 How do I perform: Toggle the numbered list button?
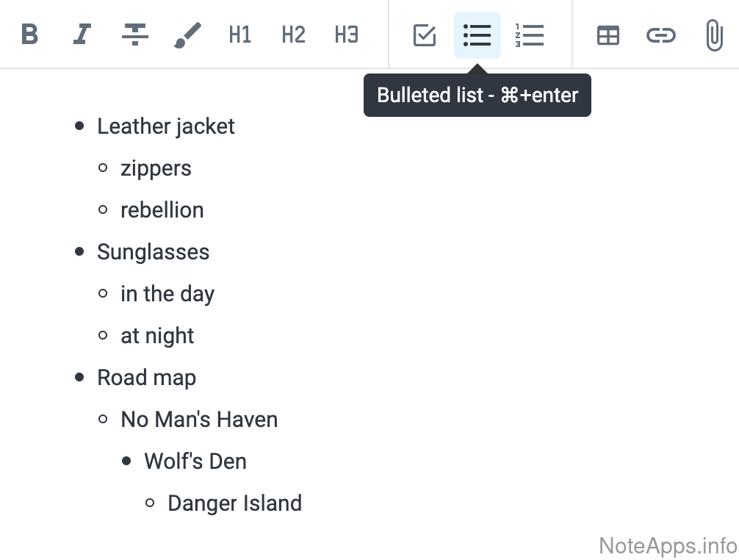tap(530, 35)
